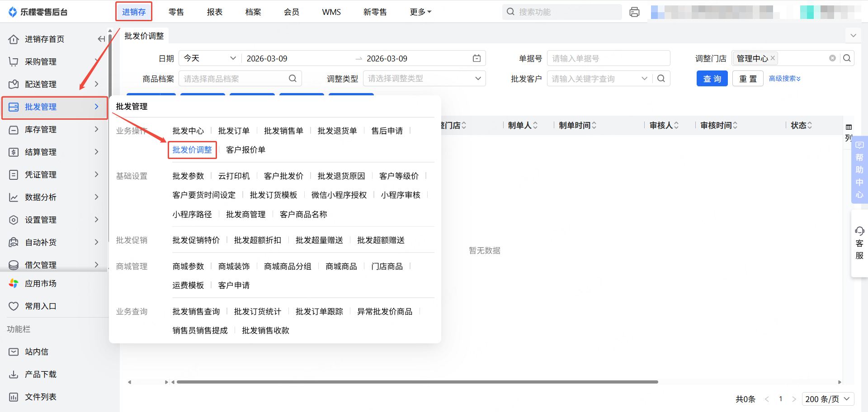The image size is (868, 412).
Task: Open 批发超额折扣 promotion link
Action: coord(258,240)
